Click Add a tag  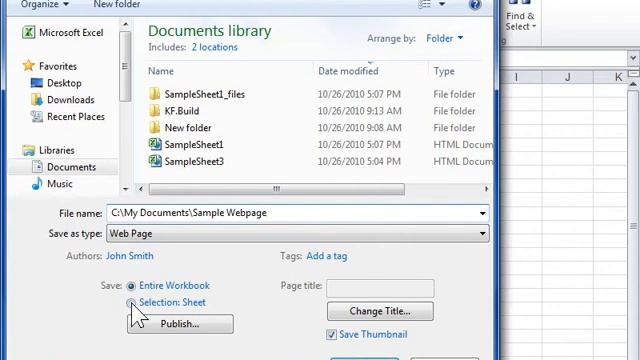[327, 256]
